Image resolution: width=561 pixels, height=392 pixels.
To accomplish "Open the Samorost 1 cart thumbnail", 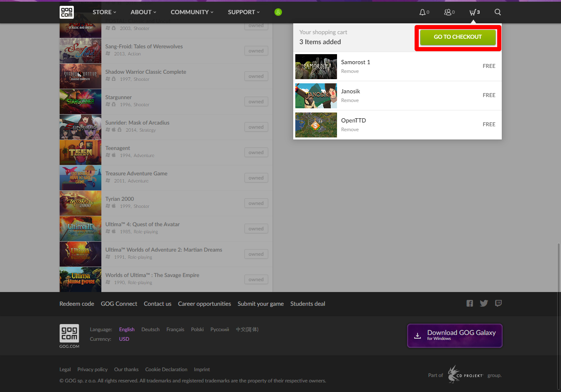I will pyautogui.click(x=316, y=67).
